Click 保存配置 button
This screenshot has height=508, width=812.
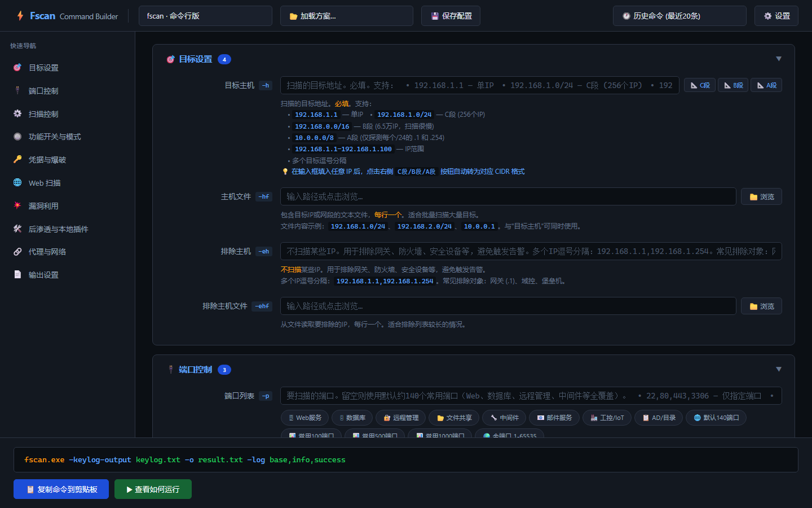[451, 16]
